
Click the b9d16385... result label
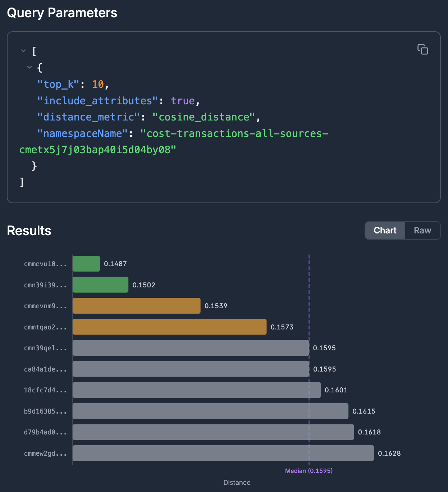[45, 411]
